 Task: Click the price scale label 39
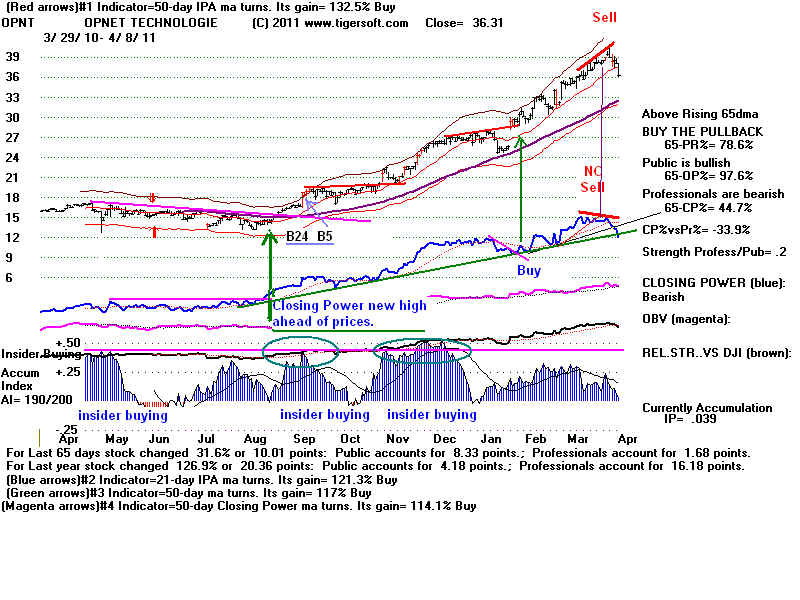click(12, 57)
